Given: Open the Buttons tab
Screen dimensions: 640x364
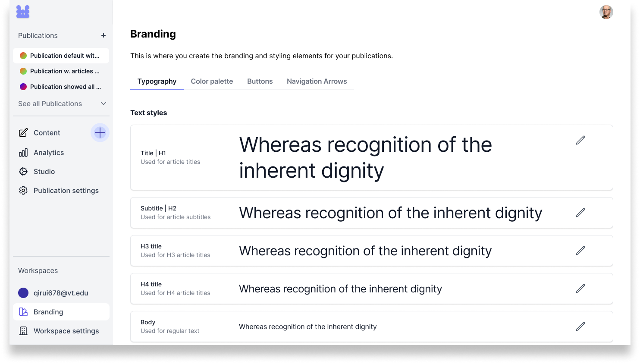Looking at the screenshot, I should click(260, 81).
